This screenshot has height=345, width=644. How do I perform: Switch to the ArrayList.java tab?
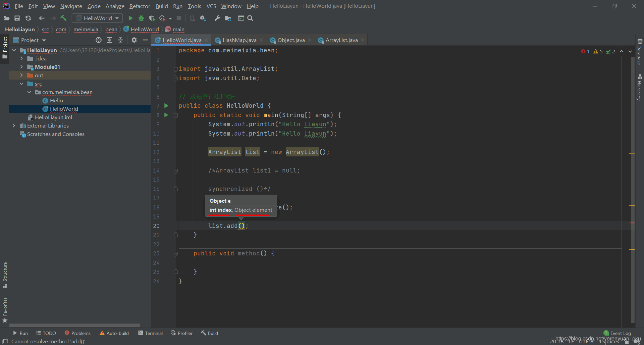pyautogui.click(x=341, y=40)
